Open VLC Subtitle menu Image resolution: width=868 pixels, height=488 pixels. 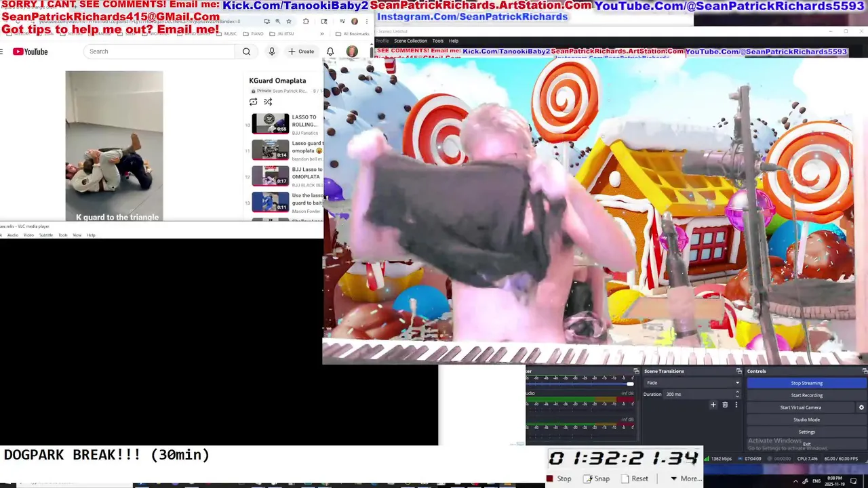click(46, 235)
